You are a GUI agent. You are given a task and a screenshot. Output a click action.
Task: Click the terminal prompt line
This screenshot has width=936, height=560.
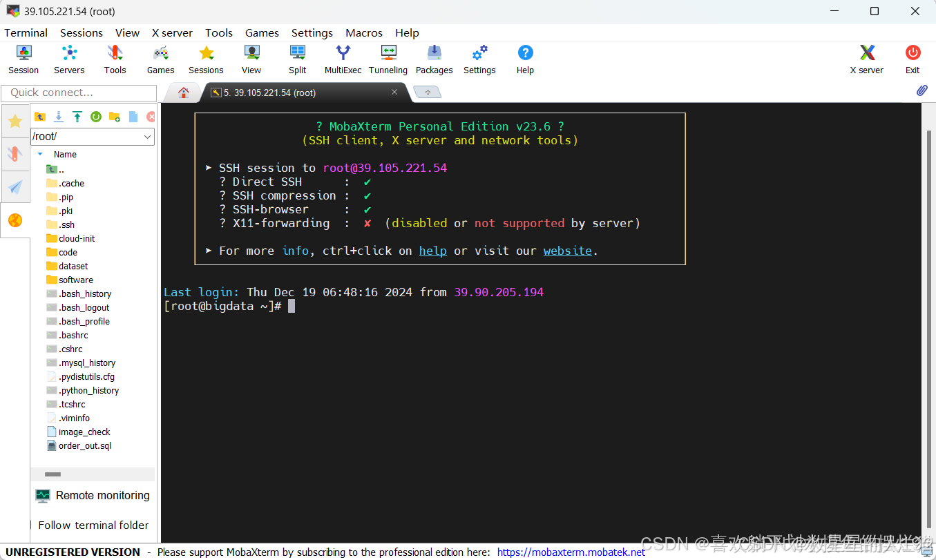click(229, 306)
